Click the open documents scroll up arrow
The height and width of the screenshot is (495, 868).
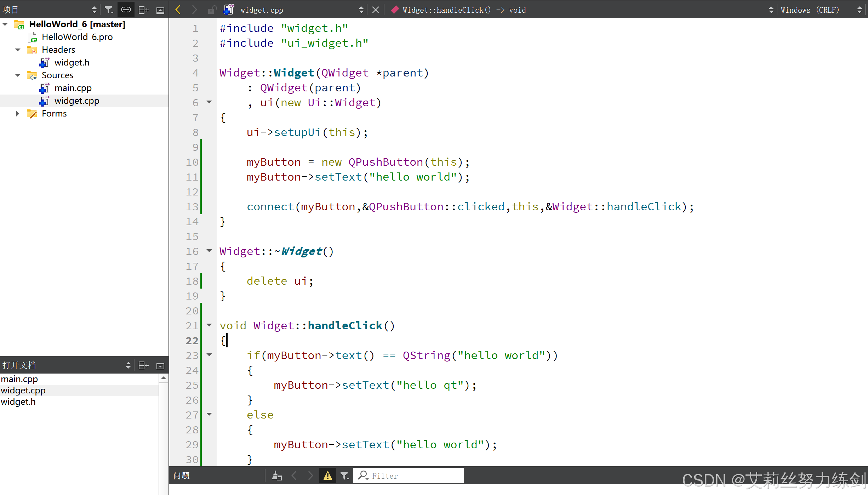[163, 378]
